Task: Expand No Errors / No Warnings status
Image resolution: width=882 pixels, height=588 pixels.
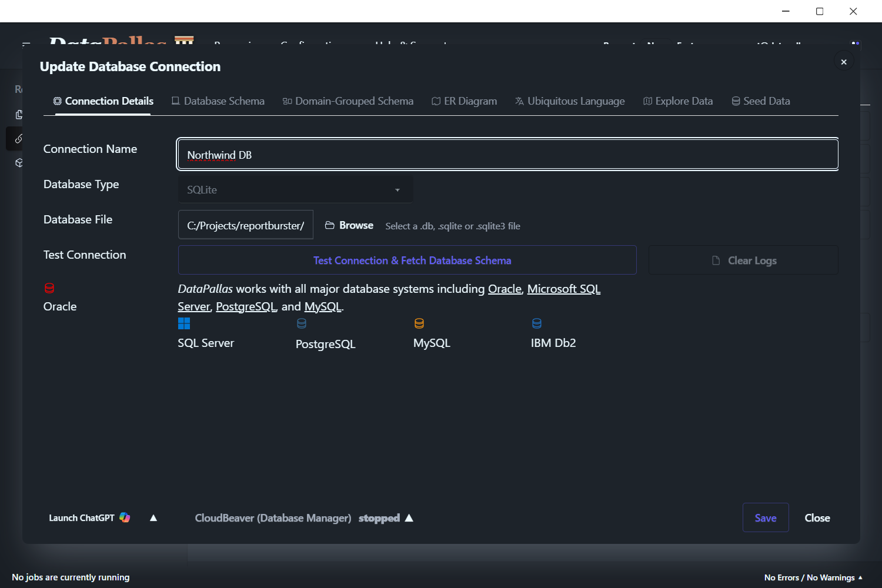Action: 813,577
